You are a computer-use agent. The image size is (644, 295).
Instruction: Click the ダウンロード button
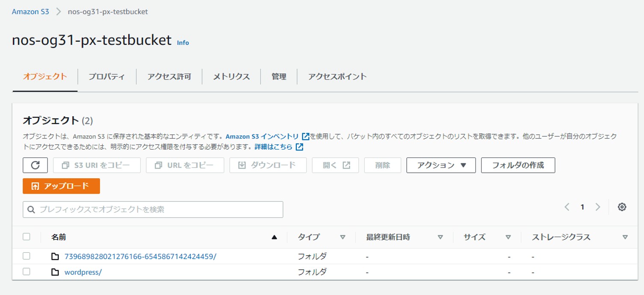click(268, 165)
